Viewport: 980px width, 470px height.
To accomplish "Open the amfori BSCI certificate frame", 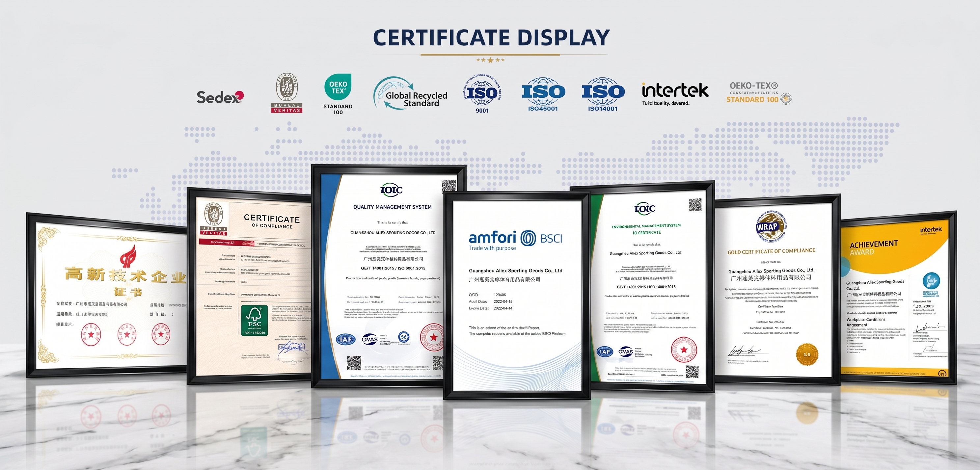I will tap(517, 296).
